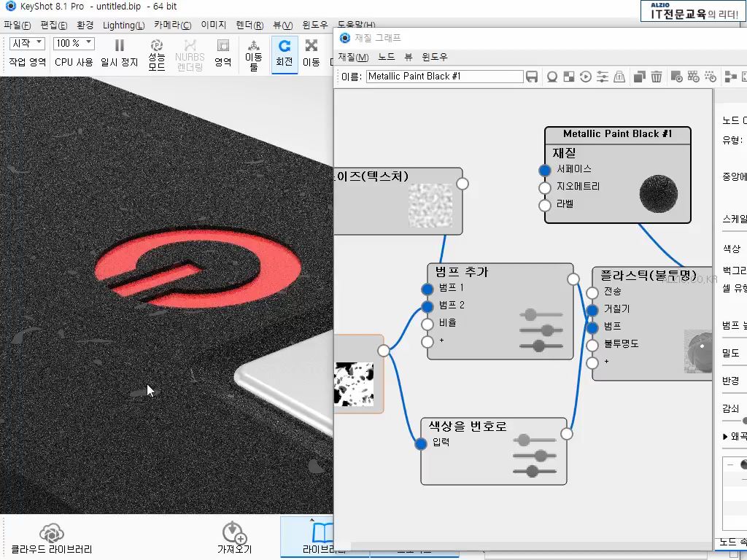Click the material preview sphere icon
The image size is (747, 560).
(x=552, y=77)
